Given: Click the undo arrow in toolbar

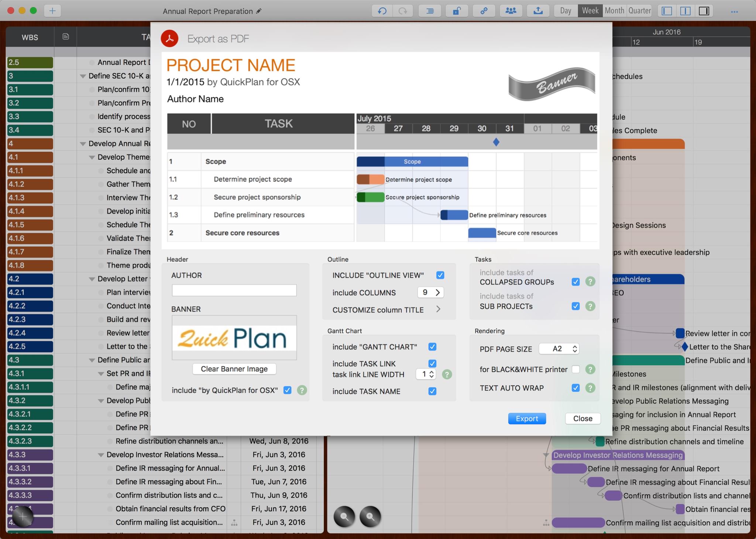Looking at the screenshot, I should (x=382, y=11).
